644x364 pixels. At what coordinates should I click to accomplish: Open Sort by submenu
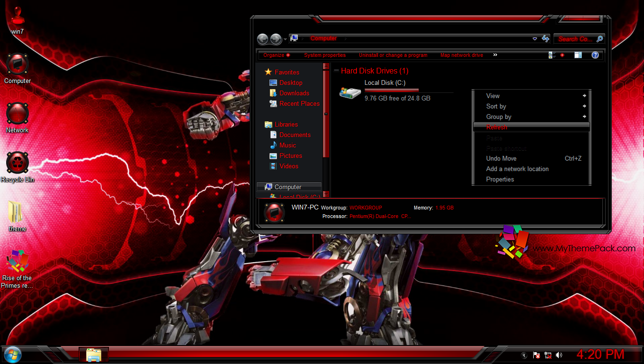(x=531, y=106)
